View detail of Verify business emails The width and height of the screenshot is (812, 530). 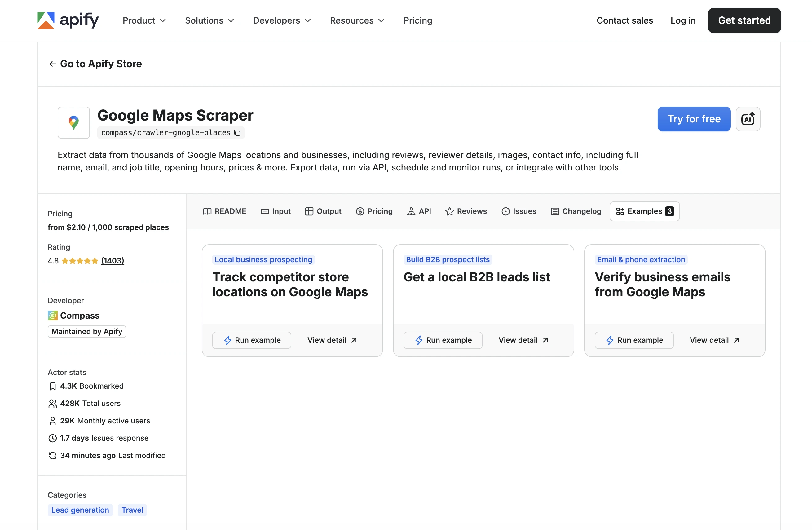pyautogui.click(x=715, y=340)
